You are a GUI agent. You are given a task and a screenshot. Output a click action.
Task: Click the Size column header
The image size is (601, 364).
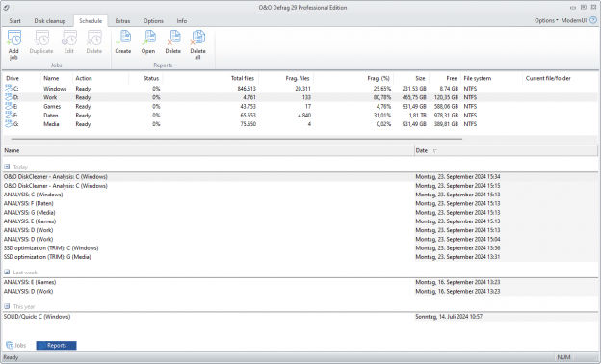(x=420, y=78)
